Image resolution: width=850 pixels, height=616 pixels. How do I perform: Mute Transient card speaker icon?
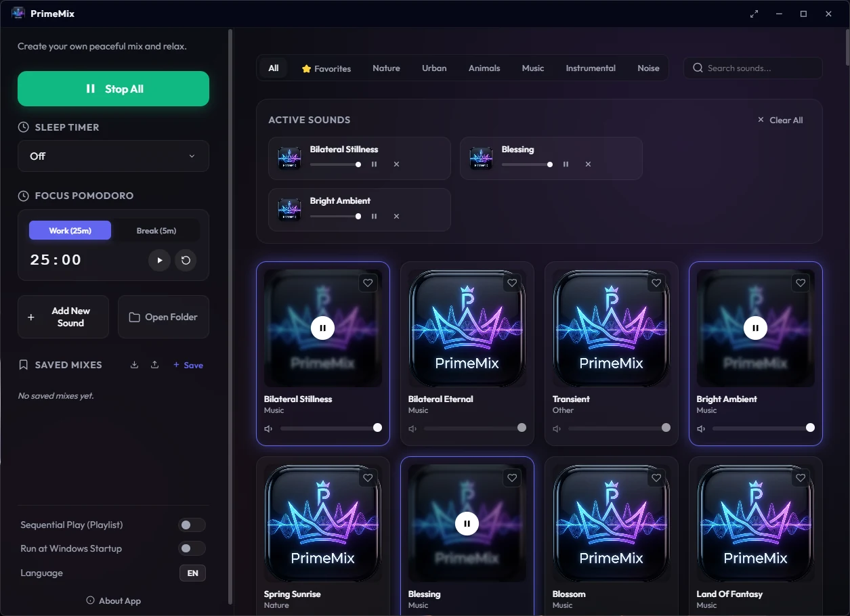point(557,428)
